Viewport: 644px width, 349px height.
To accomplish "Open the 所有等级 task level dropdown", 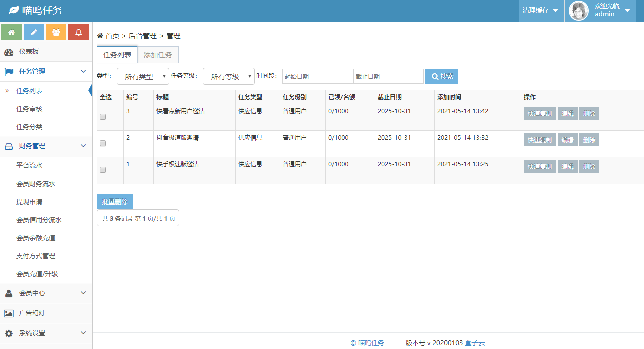I will (229, 77).
